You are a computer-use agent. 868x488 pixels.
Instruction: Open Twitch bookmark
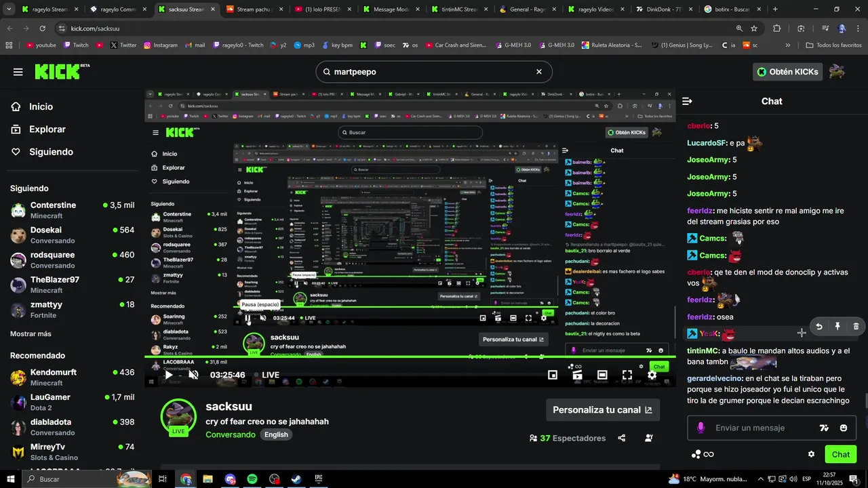(76, 45)
